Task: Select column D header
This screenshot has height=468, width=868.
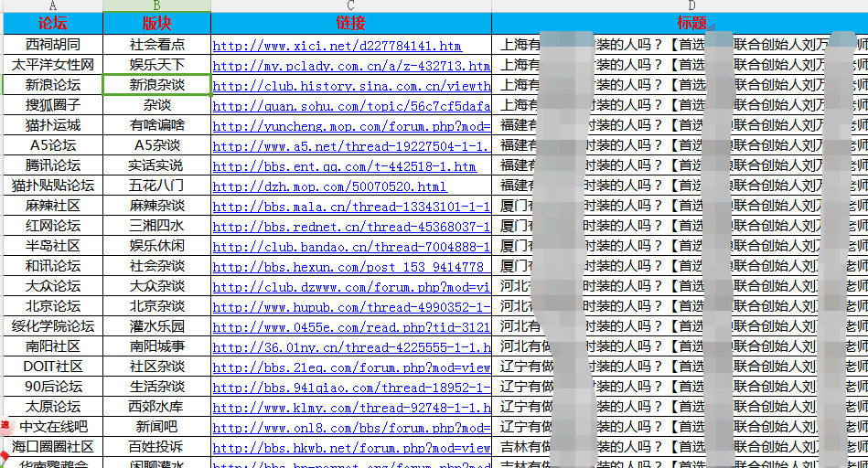Action: 680,5
